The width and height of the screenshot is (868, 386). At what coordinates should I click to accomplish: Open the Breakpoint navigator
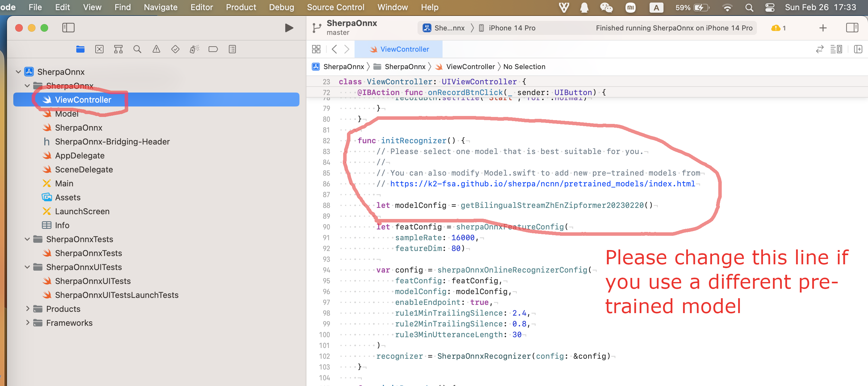click(213, 49)
